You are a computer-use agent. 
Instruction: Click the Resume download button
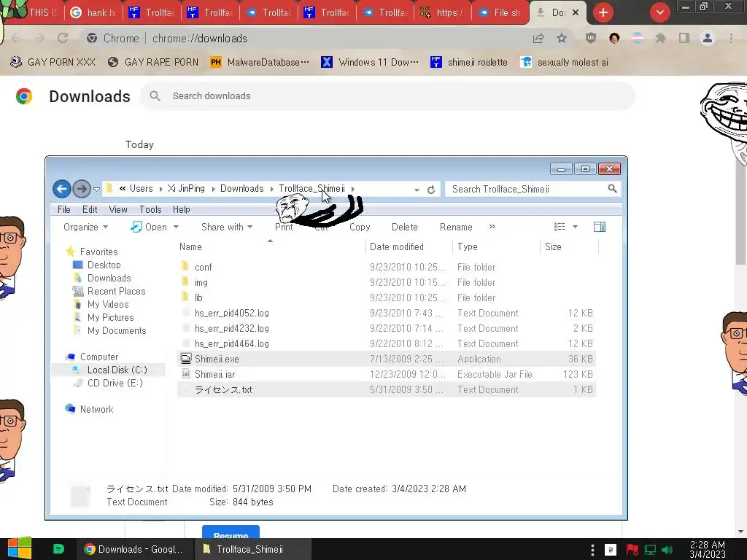tap(231, 532)
